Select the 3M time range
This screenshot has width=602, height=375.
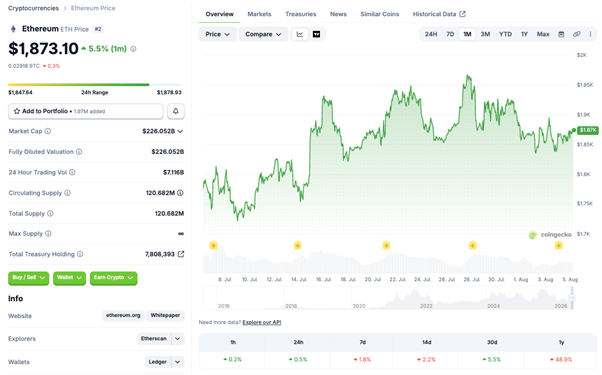point(485,34)
